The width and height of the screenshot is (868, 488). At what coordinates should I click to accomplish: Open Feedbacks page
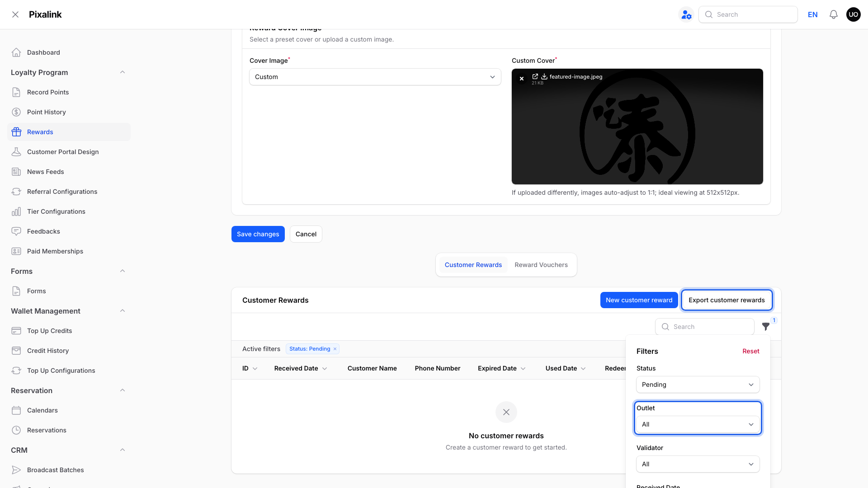pos(69,231)
